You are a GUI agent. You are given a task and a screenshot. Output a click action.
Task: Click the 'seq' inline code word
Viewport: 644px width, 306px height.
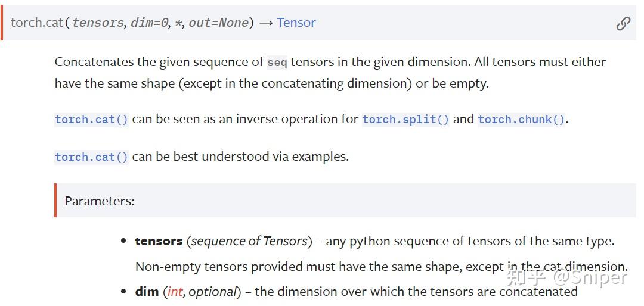coord(277,63)
